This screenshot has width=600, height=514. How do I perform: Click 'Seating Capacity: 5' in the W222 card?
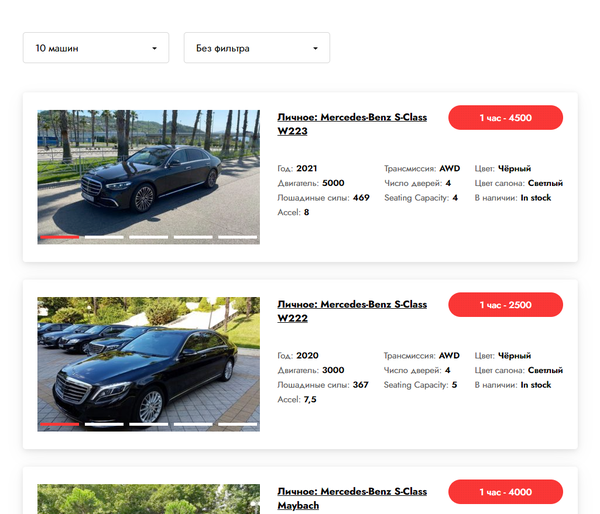click(x=421, y=385)
